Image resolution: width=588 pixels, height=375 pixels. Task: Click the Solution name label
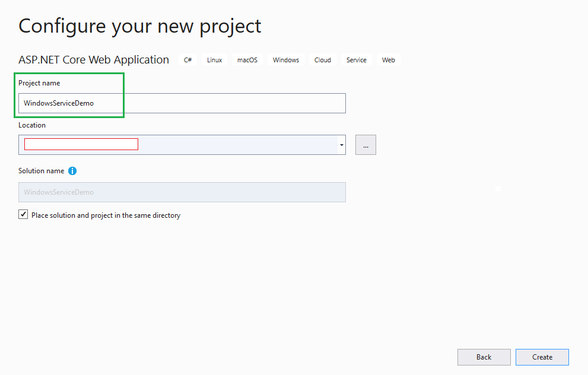[42, 171]
